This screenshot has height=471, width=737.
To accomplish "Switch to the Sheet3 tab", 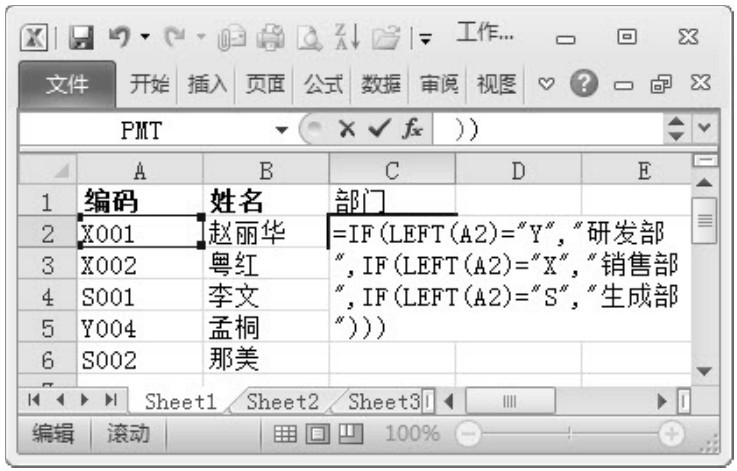I will (x=384, y=401).
